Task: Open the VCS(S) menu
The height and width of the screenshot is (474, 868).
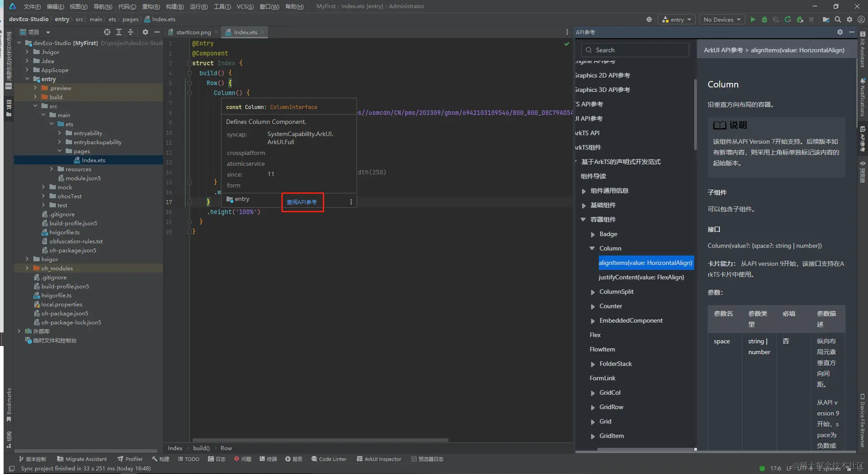Action: 245,6
